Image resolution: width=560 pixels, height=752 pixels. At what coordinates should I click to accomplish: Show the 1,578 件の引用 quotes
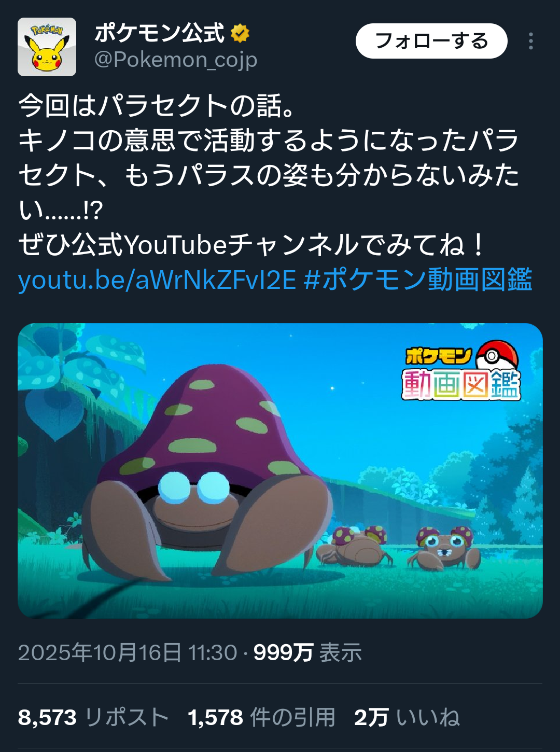(261, 718)
